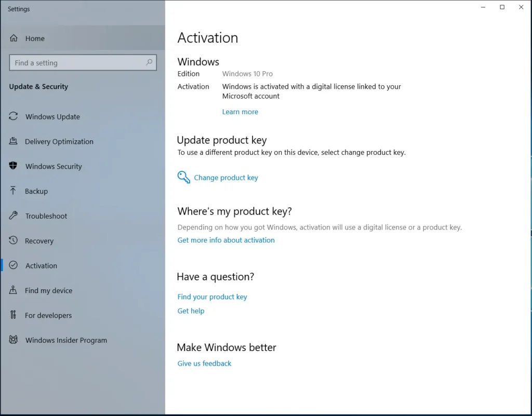
Task: Click the Home house icon
Action: (x=14, y=38)
